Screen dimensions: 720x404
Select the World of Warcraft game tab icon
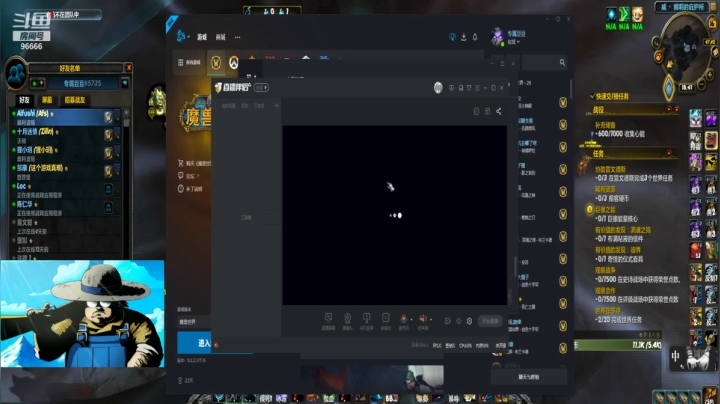(x=216, y=62)
